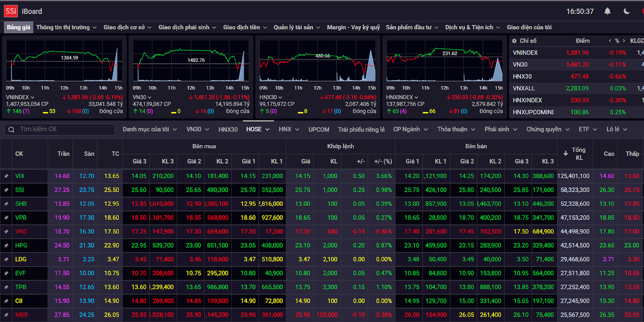Open TPB stock symbol

(x=21, y=287)
